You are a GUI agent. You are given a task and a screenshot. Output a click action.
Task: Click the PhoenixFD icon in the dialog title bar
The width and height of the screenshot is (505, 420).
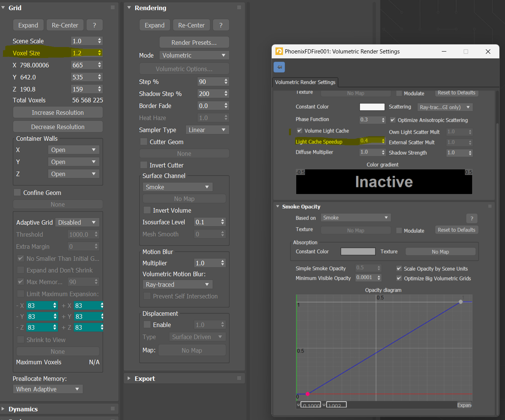coord(279,52)
